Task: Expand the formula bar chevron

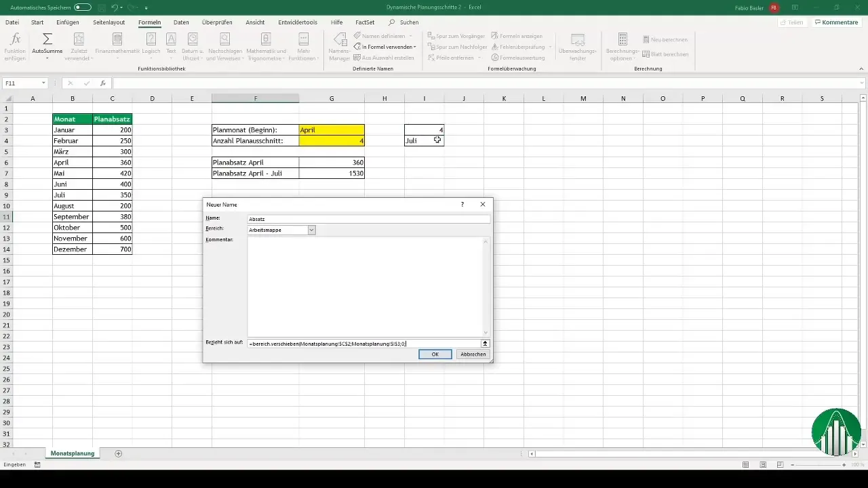Action: (862, 83)
